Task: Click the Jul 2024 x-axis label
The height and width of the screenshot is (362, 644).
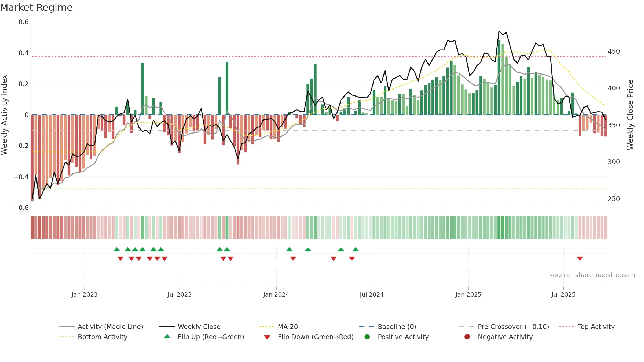Action: click(372, 294)
